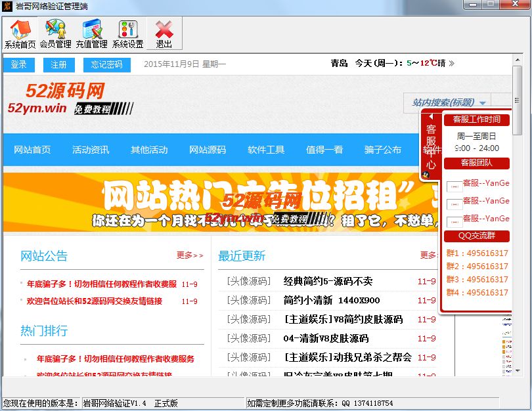Screen dimensions: 532x411
Task: Open the 值得一看 nav item
Action: coord(324,150)
